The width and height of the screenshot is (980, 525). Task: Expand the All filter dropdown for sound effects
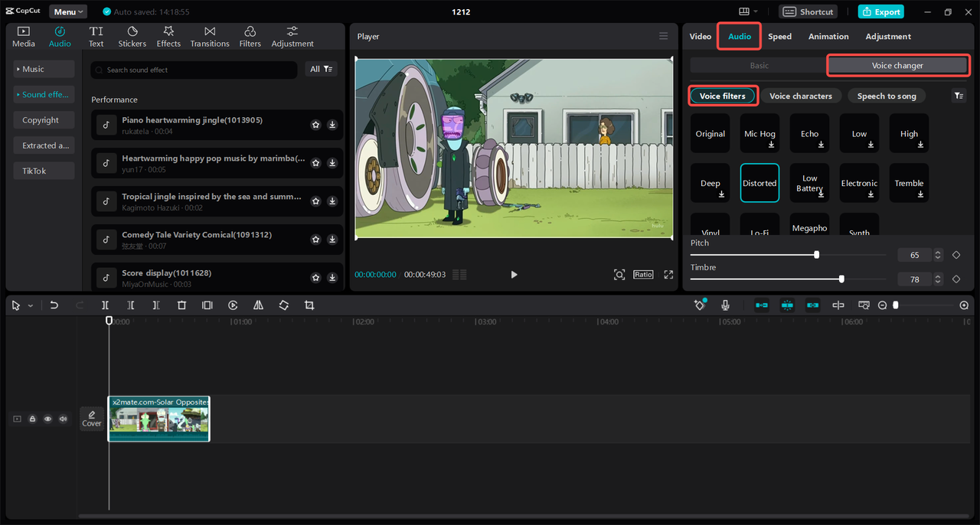click(x=321, y=70)
